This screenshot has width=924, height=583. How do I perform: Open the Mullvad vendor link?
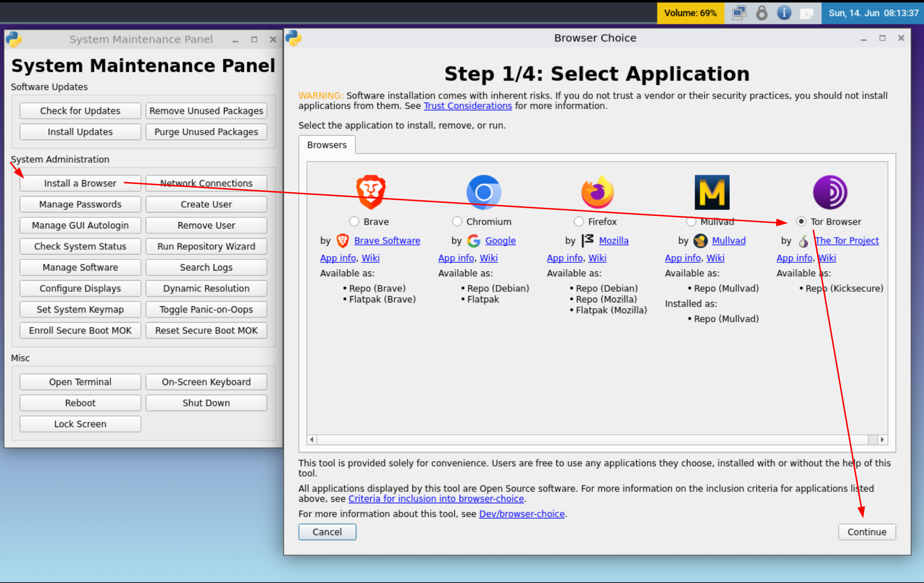click(729, 241)
